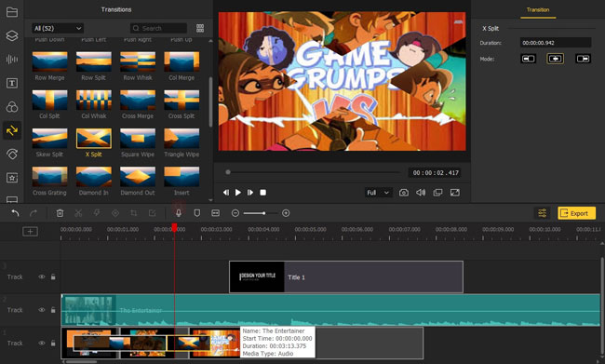Open the Layers panel in sidebar
Viewport: 605px width, 364px height.
click(x=12, y=35)
